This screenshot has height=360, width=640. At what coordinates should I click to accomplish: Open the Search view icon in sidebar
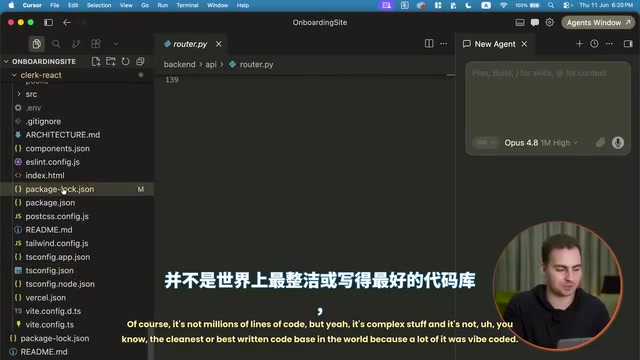[x=56, y=44]
